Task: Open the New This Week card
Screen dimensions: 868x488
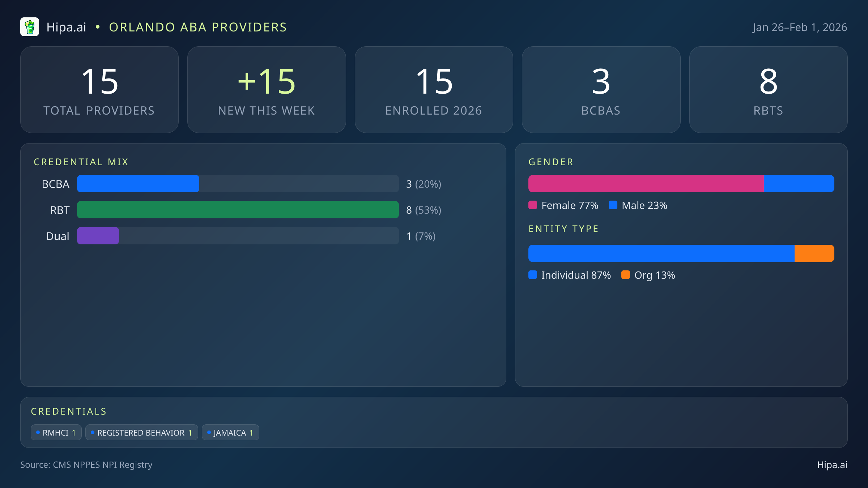Action: [267, 90]
